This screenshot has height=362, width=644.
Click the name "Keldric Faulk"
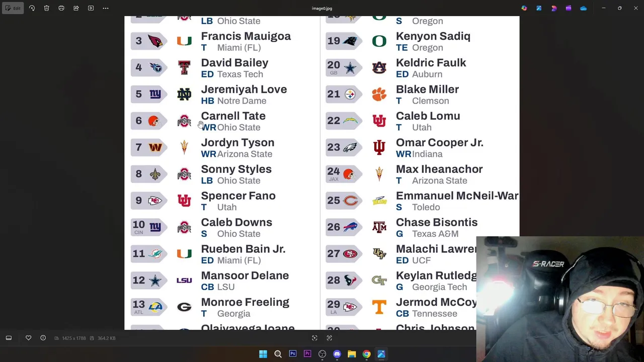tap(431, 63)
